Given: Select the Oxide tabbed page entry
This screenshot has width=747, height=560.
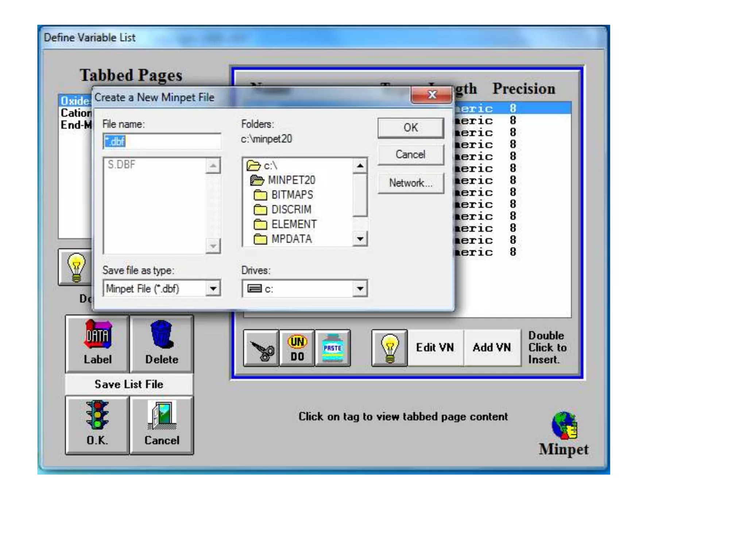Looking at the screenshot, I should 76,101.
